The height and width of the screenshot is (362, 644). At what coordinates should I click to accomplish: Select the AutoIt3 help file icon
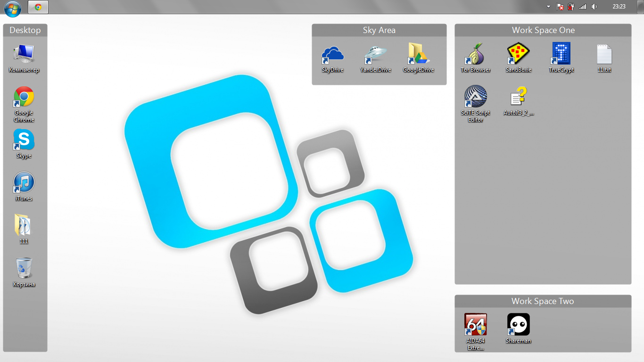(518, 97)
